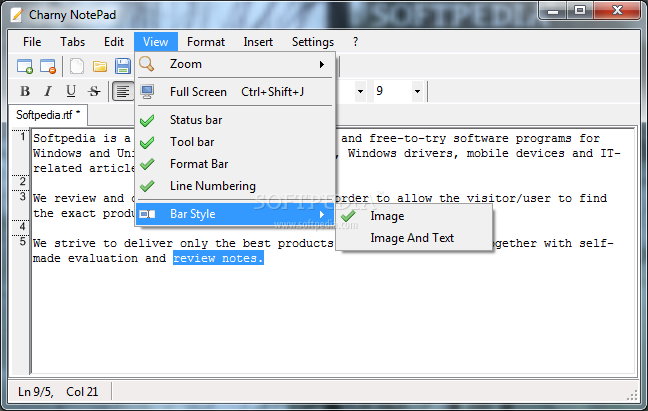This screenshot has width=648, height=411.
Task: Click line number 3 in the gutter
Action: tap(23, 196)
